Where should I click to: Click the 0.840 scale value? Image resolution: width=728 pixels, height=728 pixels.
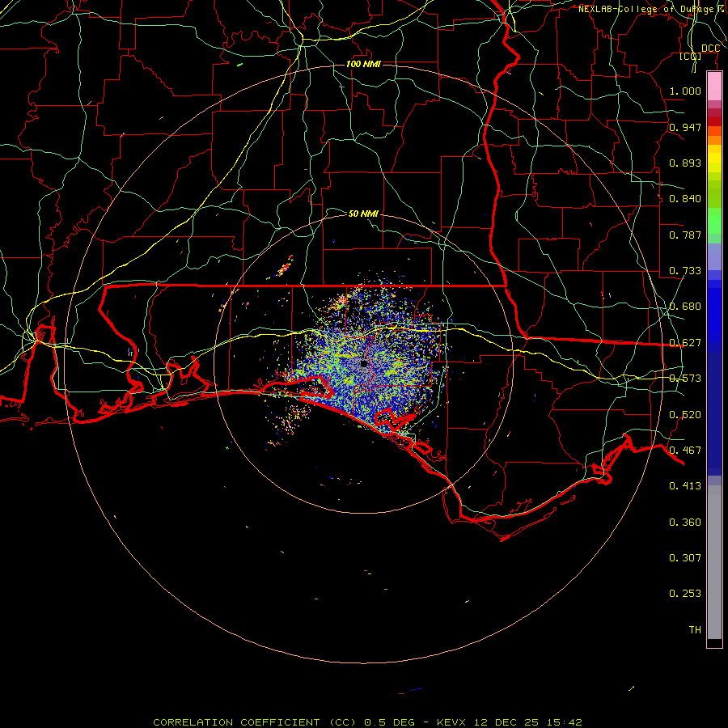(x=685, y=199)
